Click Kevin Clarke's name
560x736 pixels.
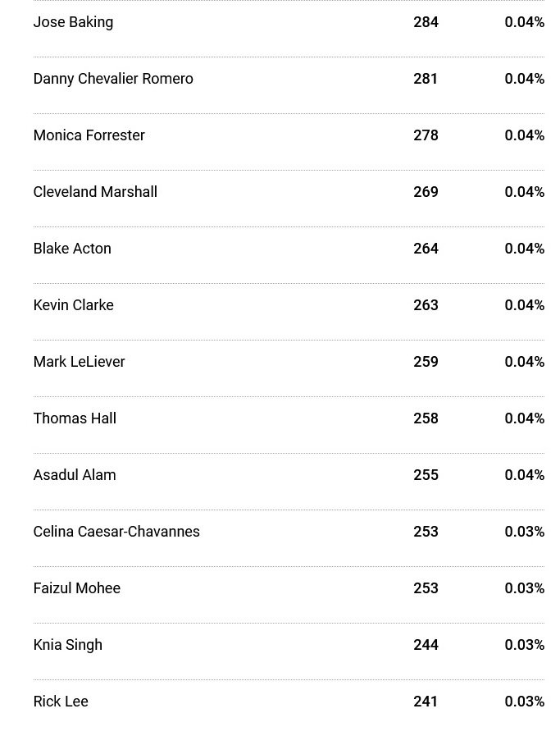coord(74,305)
